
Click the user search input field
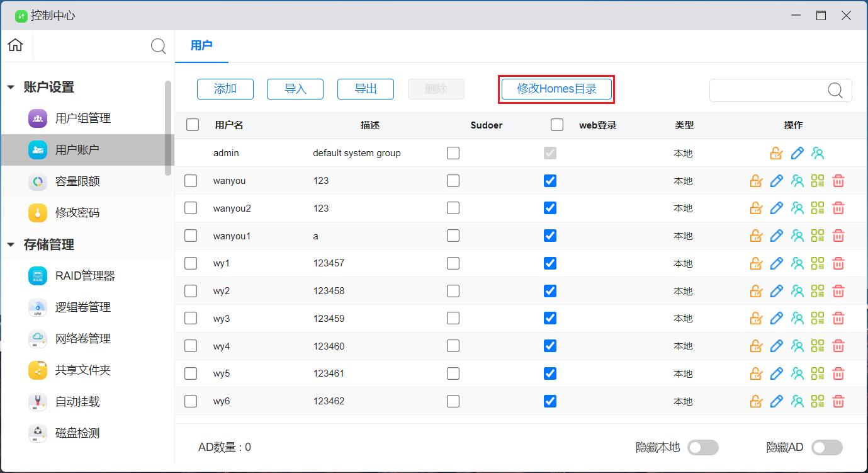[768, 90]
